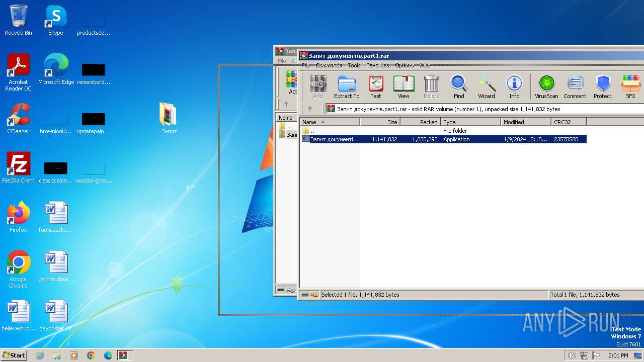Select the Запит документі... application row
Image resolution: width=644 pixels, height=362 pixels.
pyautogui.click(x=443, y=139)
